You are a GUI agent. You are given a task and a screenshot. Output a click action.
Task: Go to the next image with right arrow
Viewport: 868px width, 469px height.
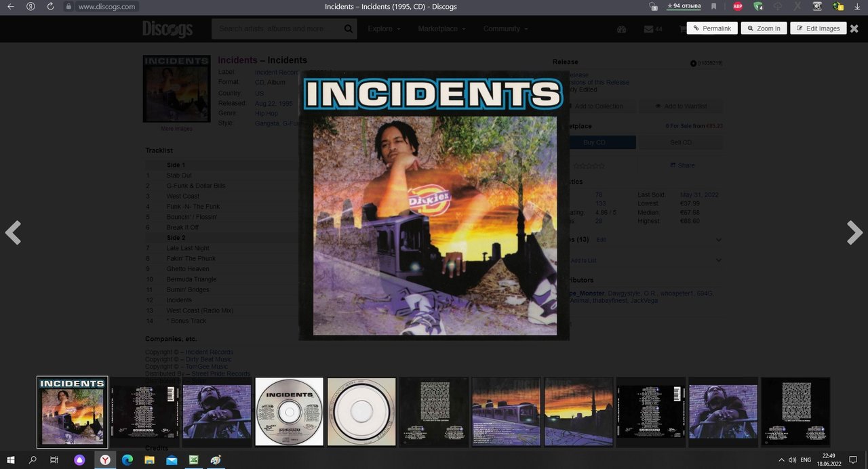pyautogui.click(x=854, y=232)
